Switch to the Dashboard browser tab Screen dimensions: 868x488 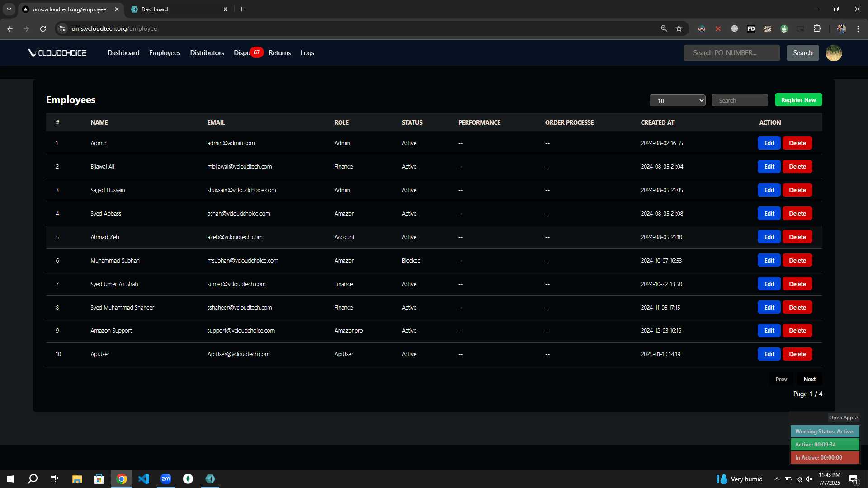[x=179, y=9]
